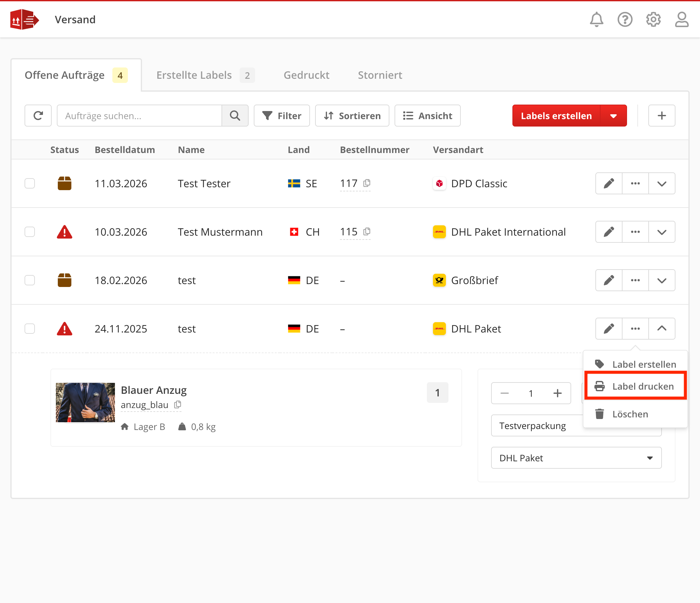Increase package quantity with plus
Viewport: 700px width, 603px height.
pyautogui.click(x=557, y=393)
